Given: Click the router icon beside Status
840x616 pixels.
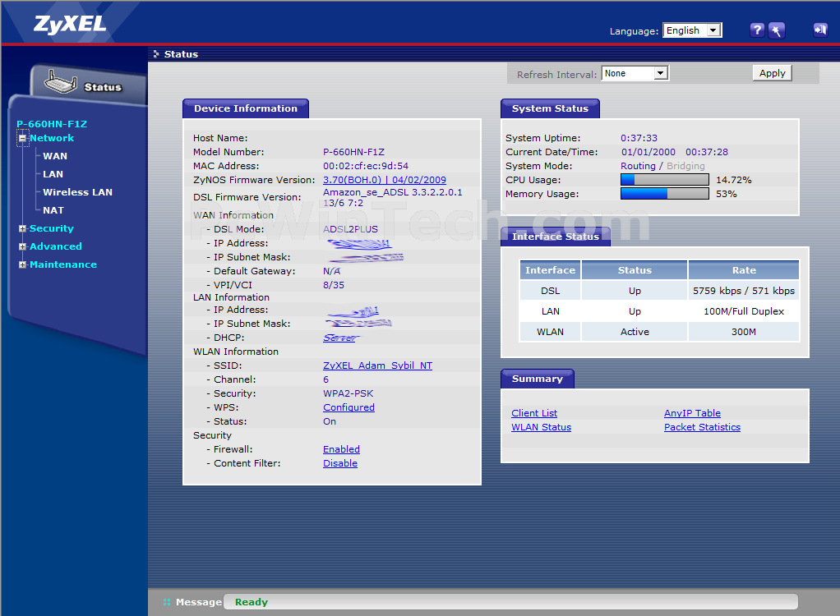Looking at the screenshot, I should click(x=60, y=82).
